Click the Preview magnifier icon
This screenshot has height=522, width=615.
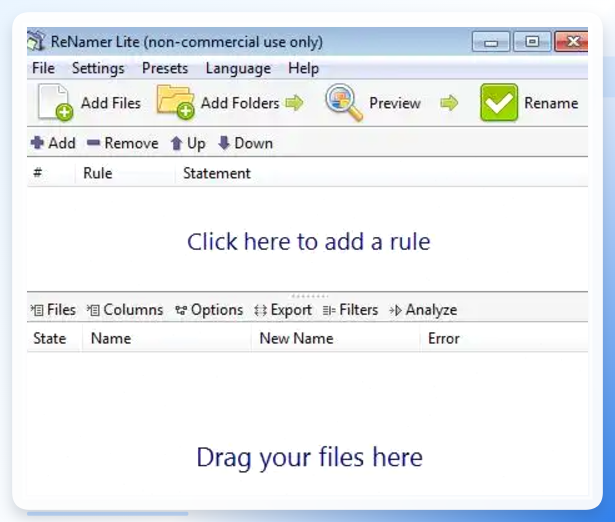(344, 102)
